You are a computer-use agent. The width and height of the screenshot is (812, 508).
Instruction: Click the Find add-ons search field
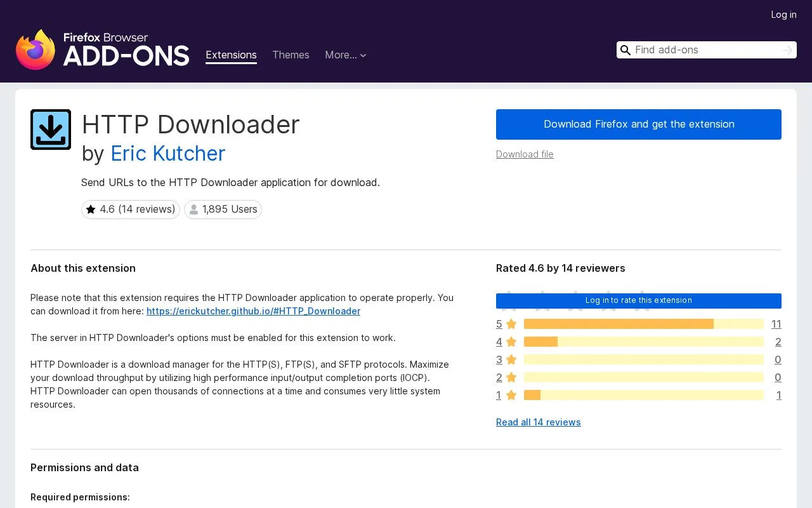click(x=706, y=50)
